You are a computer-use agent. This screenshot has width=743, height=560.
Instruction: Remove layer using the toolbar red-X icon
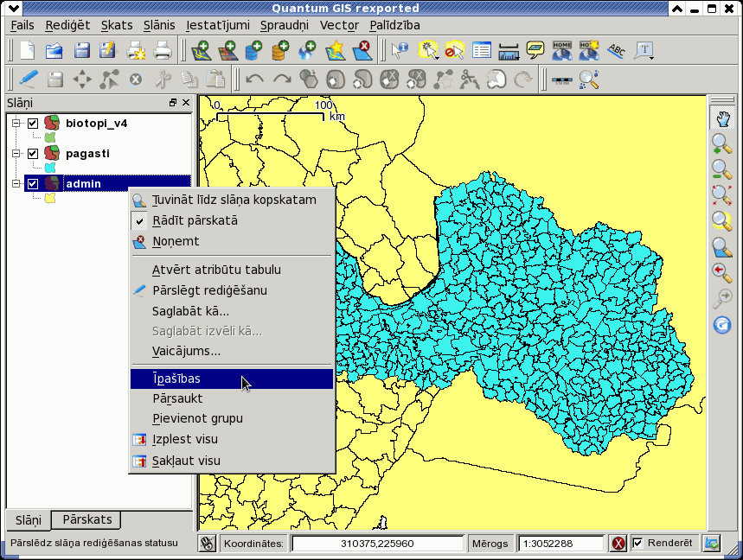coord(362,50)
